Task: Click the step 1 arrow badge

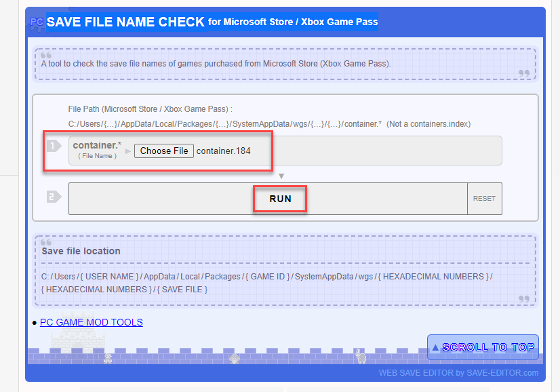Action: [x=54, y=146]
